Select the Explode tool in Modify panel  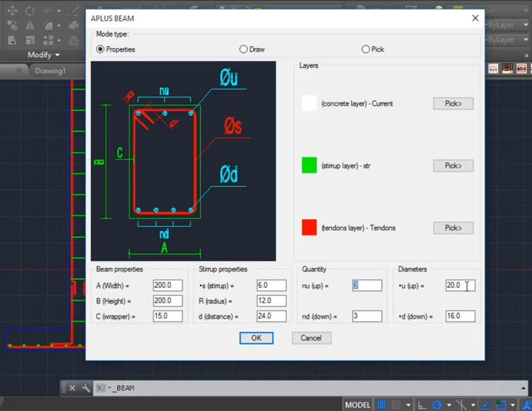pos(74,25)
